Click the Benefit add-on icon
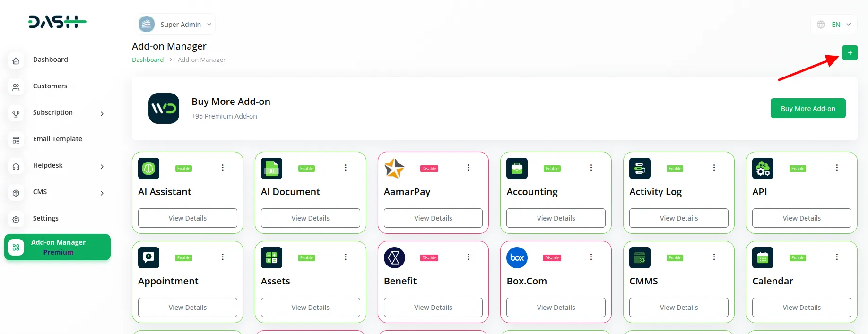This screenshot has width=868, height=334. pyautogui.click(x=394, y=258)
